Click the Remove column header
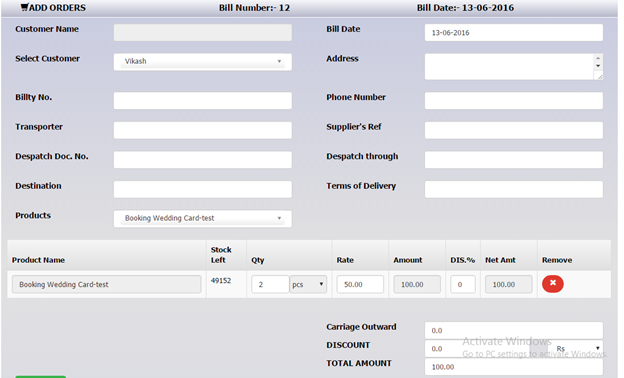Image resolution: width=624 pixels, height=378 pixels. pyautogui.click(x=557, y=260)
